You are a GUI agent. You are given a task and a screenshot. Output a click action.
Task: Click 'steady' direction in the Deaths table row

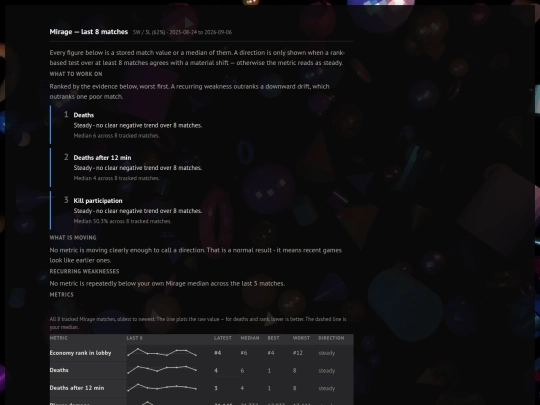(327, 371)
